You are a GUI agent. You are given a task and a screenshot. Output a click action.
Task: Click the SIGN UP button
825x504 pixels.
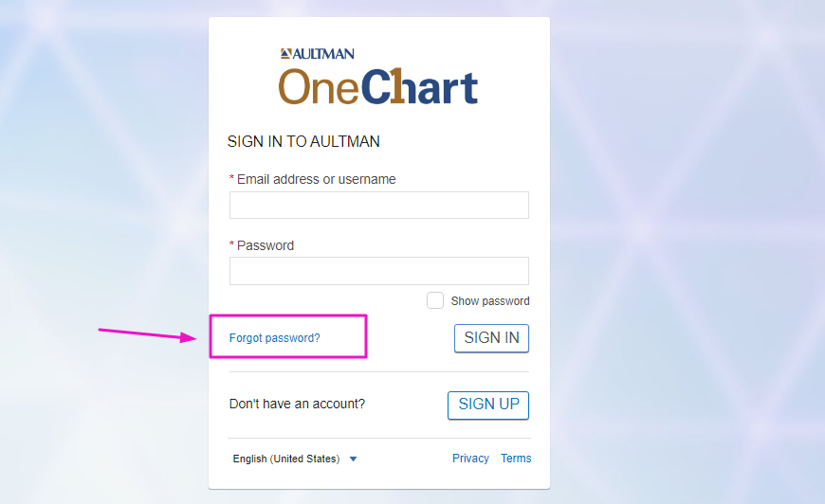488,405
